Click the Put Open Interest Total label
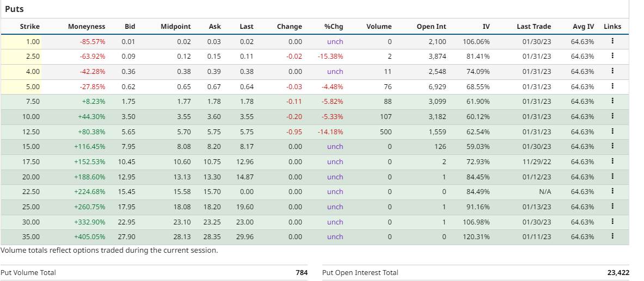The image size is (644, 281). click(x=360, y=273)
